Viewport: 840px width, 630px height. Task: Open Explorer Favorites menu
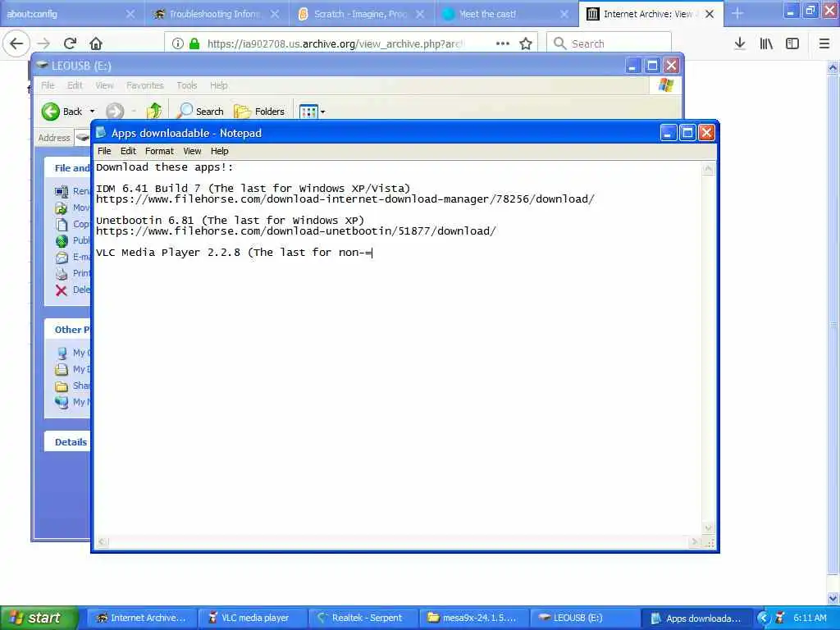coord(144,85)
